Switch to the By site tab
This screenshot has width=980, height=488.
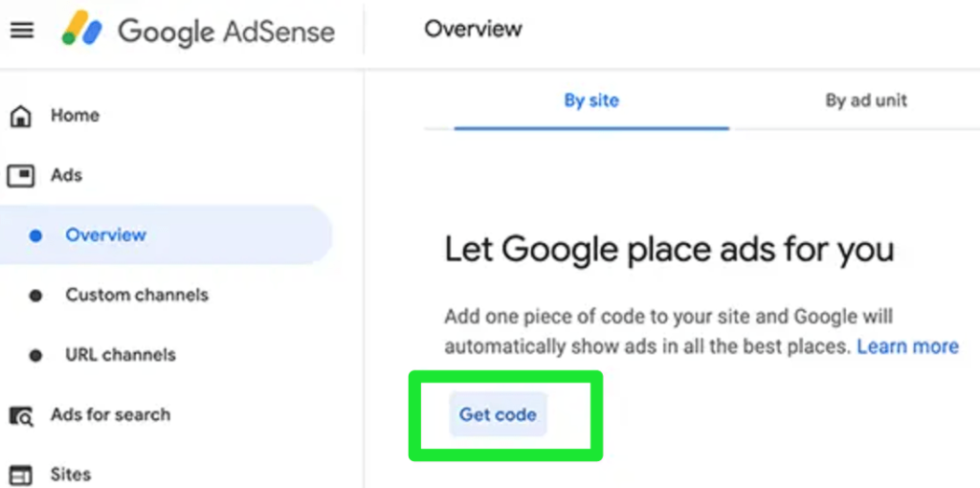pyautogui.click(x=591, y=100)
